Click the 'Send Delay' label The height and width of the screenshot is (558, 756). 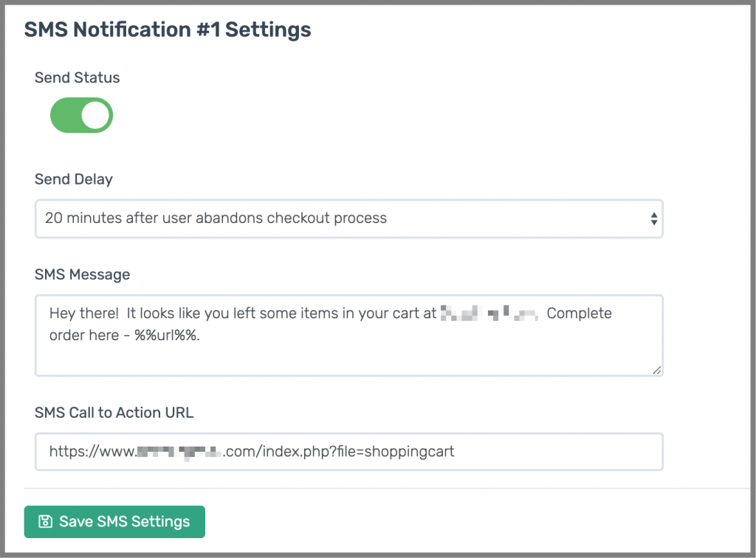coord(73,179)
